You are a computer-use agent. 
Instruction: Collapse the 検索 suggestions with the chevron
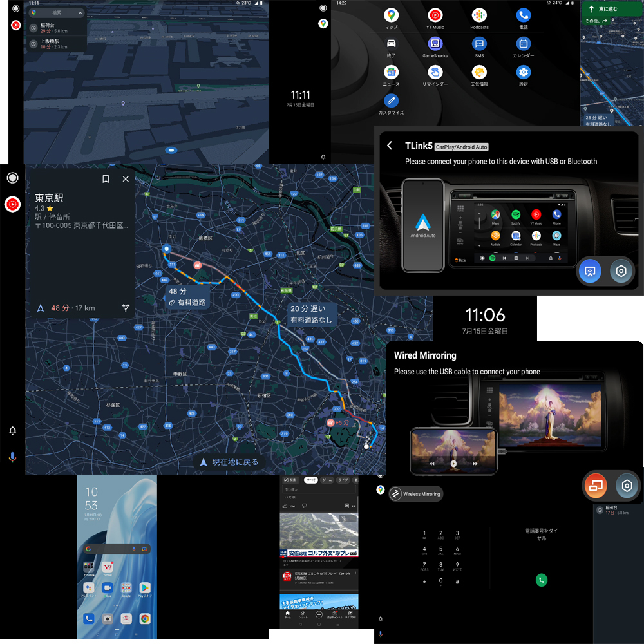point(80,13)
